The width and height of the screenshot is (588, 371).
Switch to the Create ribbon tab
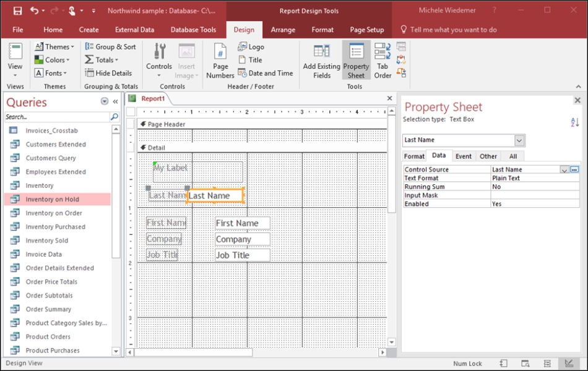click(89, 30)
